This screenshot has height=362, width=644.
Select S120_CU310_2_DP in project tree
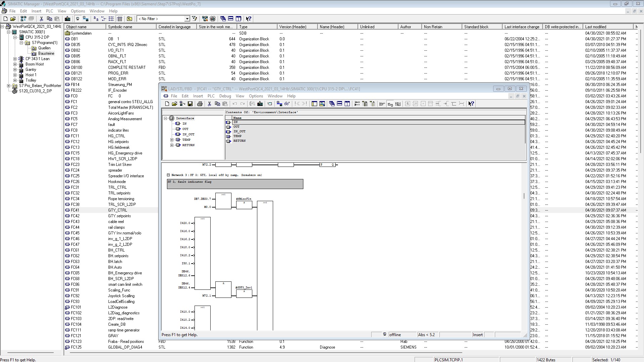[x=35, y=91]
